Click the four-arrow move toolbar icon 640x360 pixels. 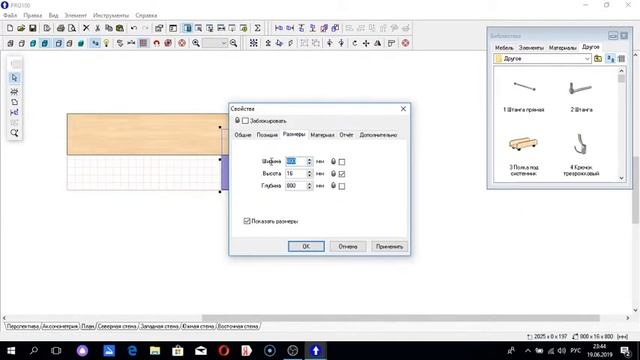[x=366, y=43]
